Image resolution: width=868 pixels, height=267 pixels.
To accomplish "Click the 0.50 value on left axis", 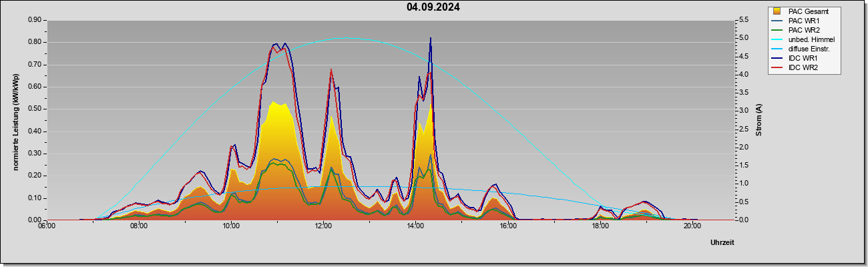I will coord(35,109).
